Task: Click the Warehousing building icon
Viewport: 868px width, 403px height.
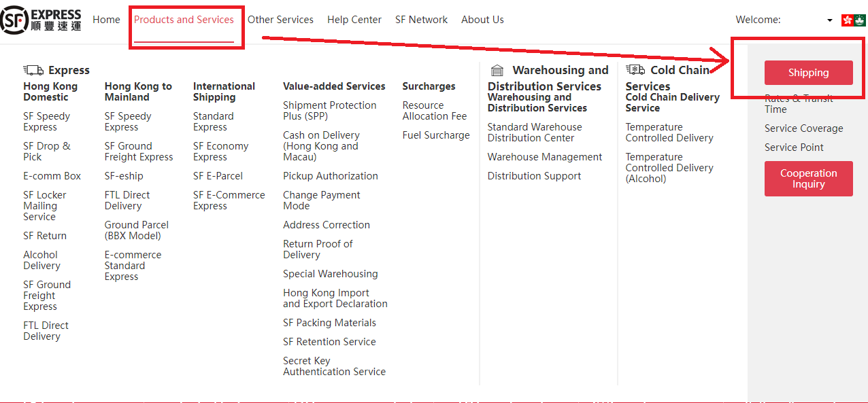Action: pos(497,71)
